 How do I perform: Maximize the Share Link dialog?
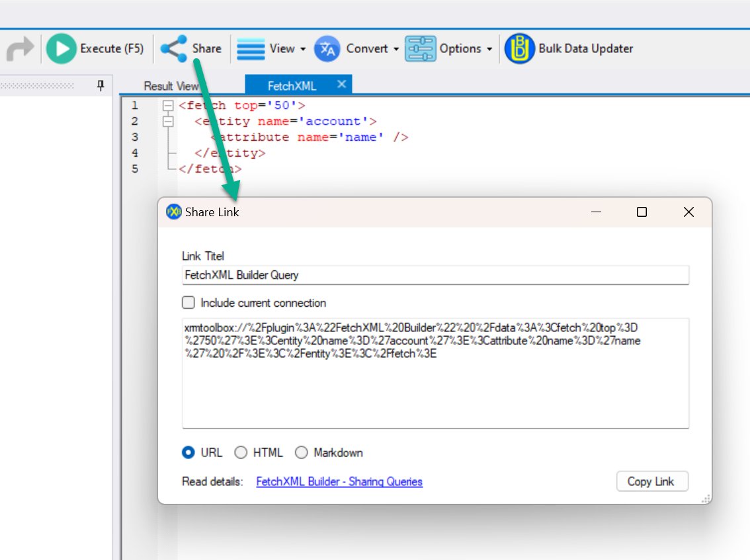(642, 212)
